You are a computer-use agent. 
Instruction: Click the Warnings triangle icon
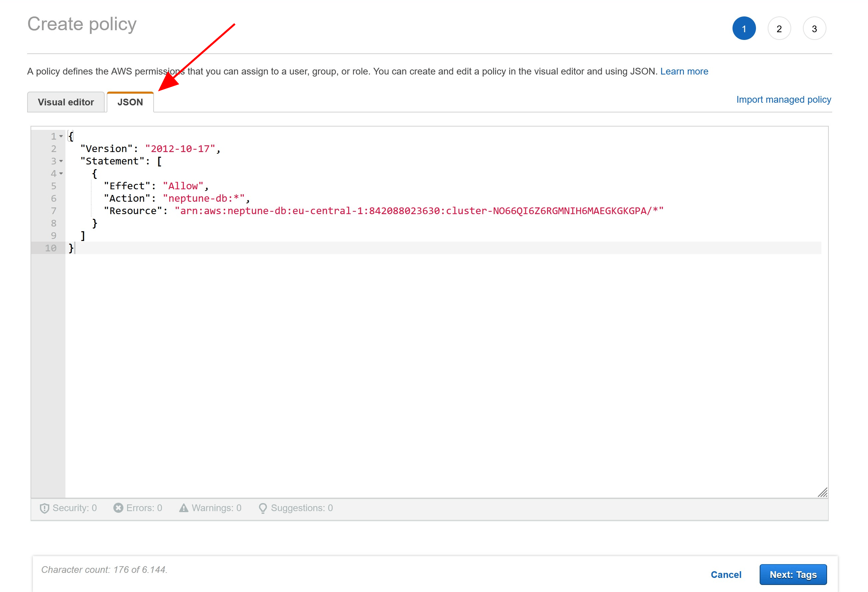pos(184,508)
